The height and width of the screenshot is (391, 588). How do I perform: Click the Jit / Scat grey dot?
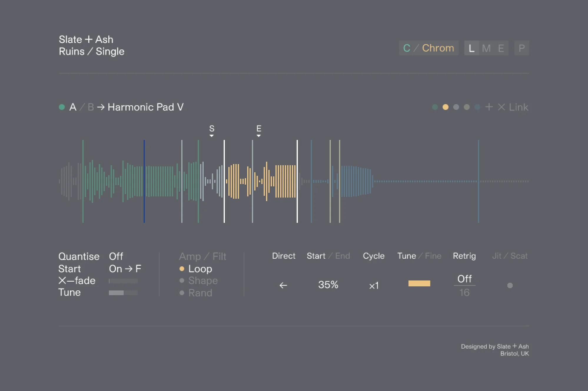tap(510, 285)
